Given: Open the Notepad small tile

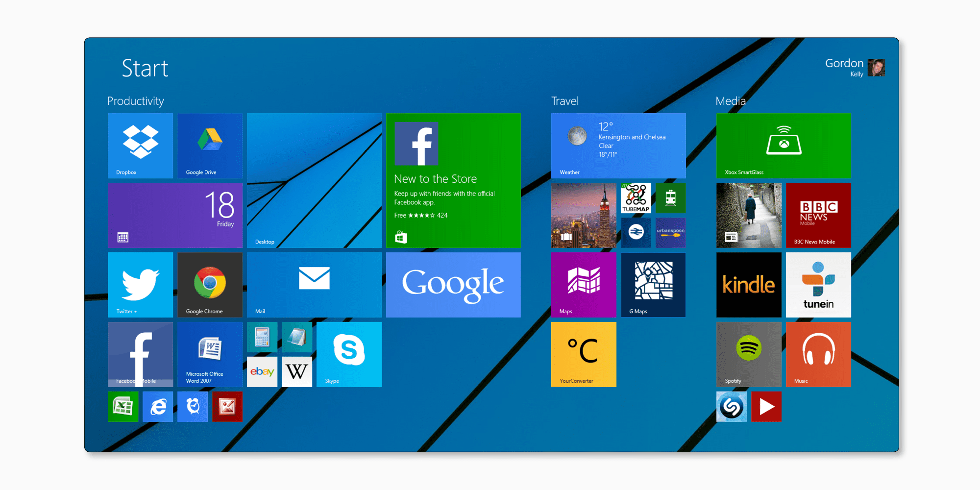Looking at the screenshot, I should (x=297, y=337).
